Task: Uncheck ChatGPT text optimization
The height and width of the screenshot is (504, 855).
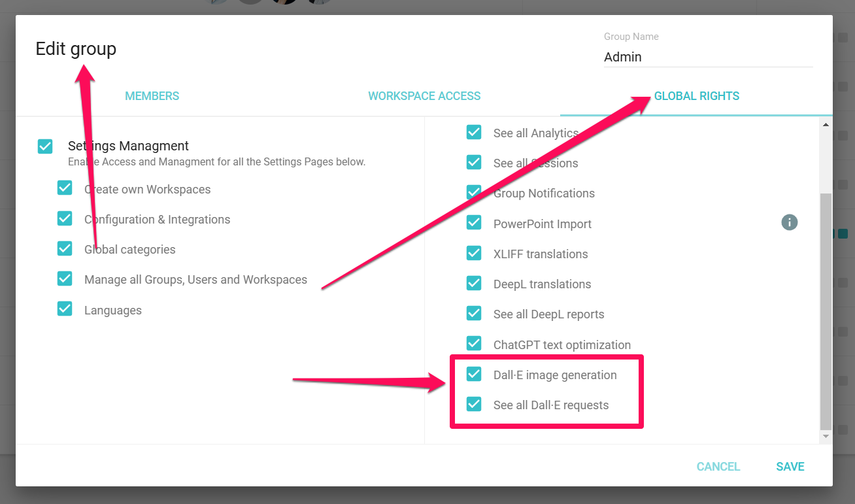Action: [474, 344]
